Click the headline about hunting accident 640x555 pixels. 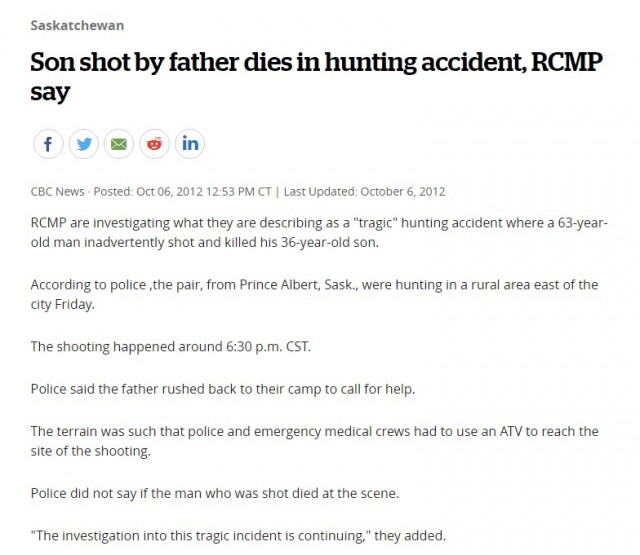(x=316, y=77)
